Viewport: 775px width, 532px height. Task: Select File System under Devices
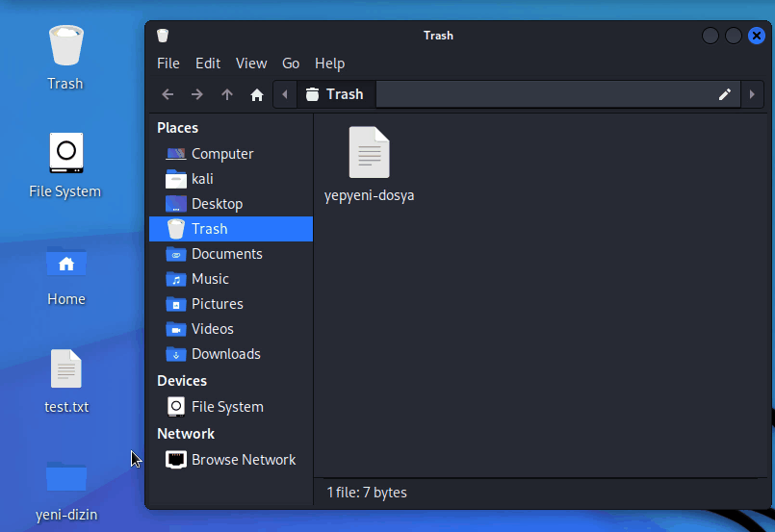coord(231,407)
